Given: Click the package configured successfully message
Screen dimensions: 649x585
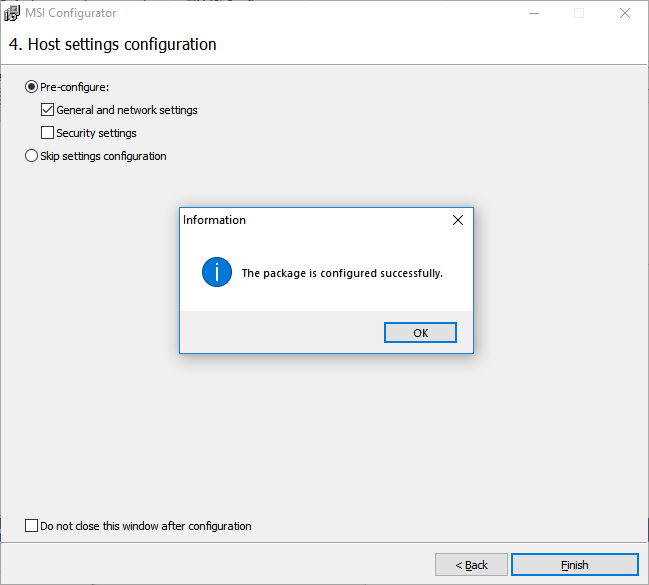Looking at the screenshot, I should click(x=342, y=273).
